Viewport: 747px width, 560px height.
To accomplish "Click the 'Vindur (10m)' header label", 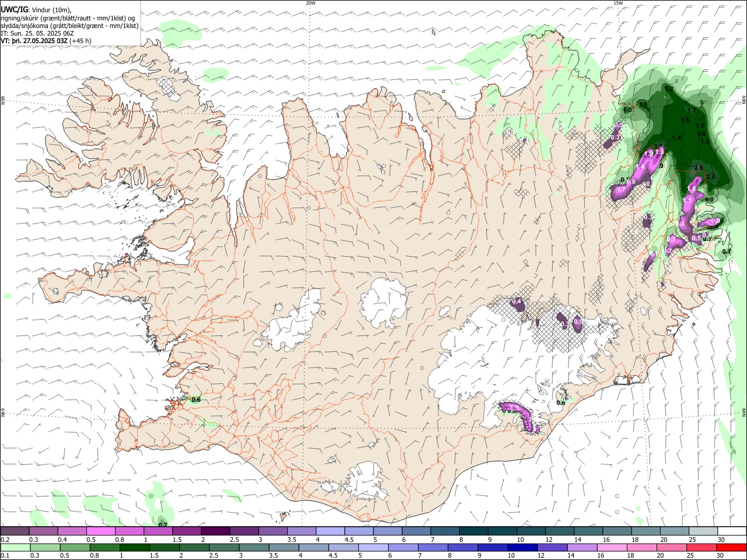I will [51, 9].
